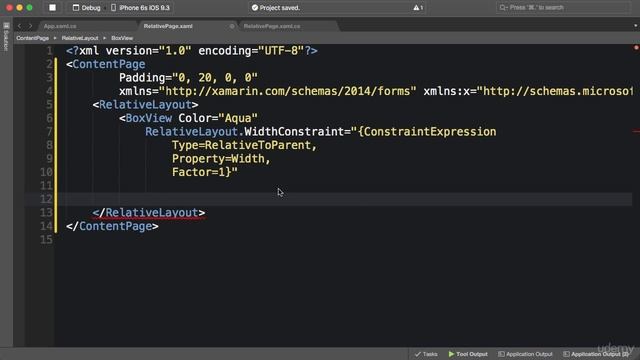Click the red error marker atop the scrollbar
The height and width of the screenshot is (360, 640).
pos(636,48)
